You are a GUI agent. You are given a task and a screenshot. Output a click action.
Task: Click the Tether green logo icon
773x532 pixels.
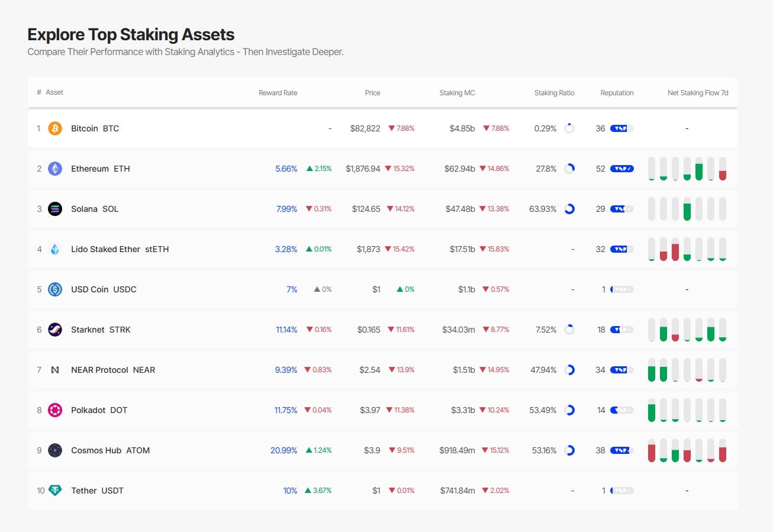pos(55,491)
